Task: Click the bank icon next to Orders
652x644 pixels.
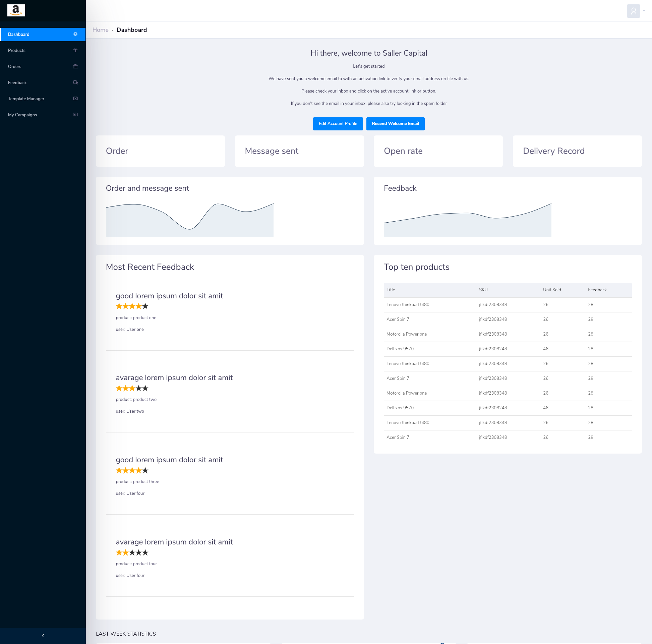Action: point(75,66)
